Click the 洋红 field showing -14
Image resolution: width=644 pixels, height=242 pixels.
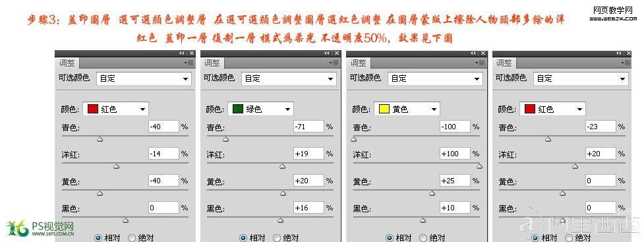pos(163,154)
